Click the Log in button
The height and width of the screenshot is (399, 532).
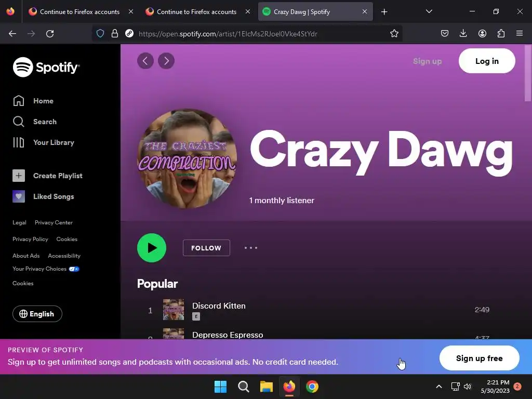click(x=487, y=61)
